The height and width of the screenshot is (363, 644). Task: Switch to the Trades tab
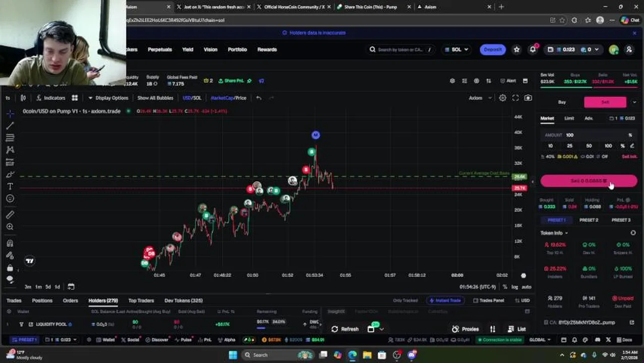pos(14,300)
